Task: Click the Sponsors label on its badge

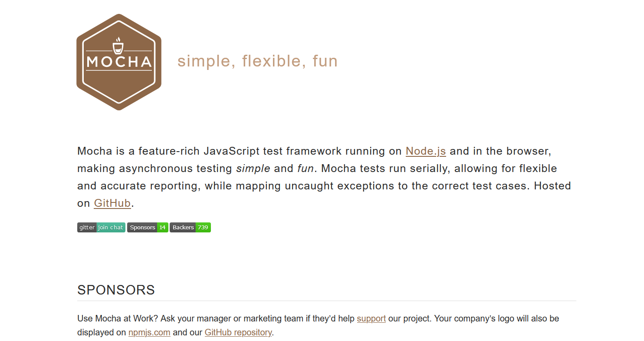Action: (x=142, y=227)
